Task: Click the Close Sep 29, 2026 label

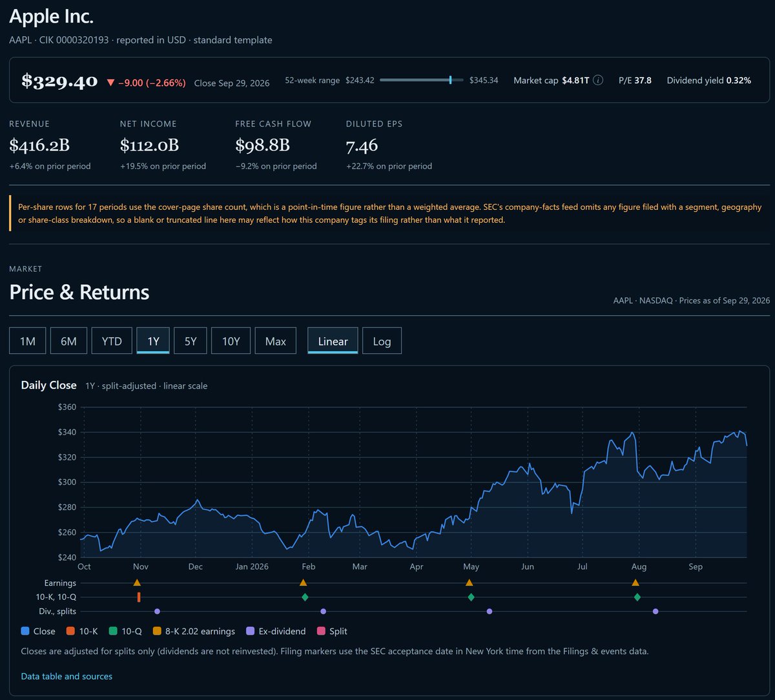Action: click(232, 83)
